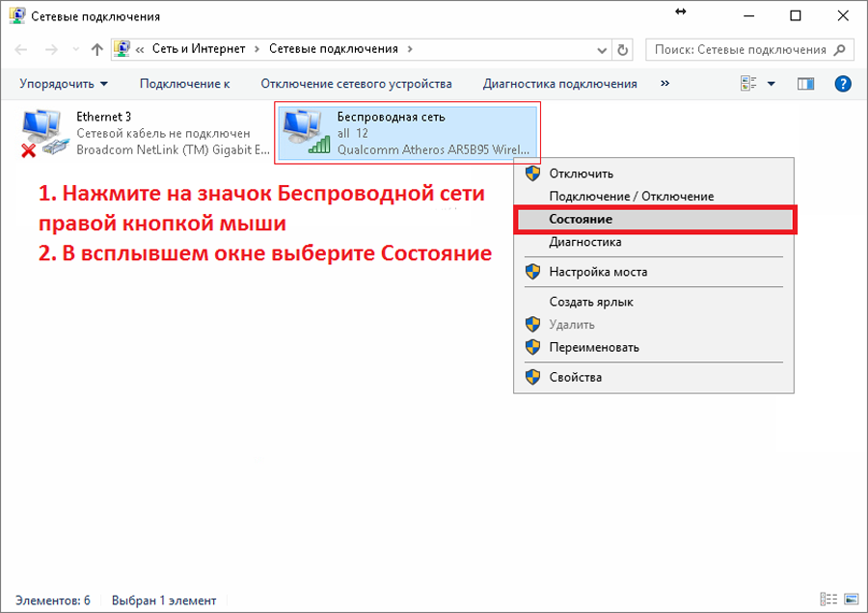Screen dimensions: 868x613
Task: Click the address bar location icon
Action: point(122,49)
